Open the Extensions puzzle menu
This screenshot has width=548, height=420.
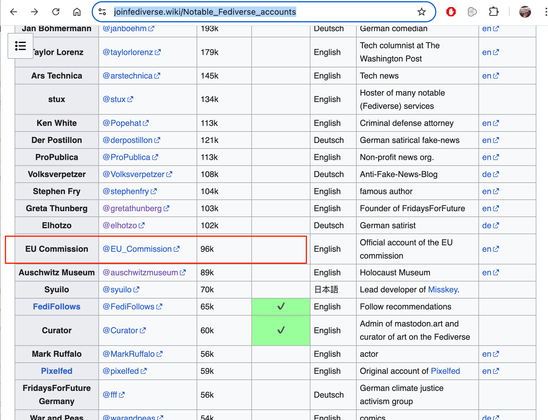point(493,12)
